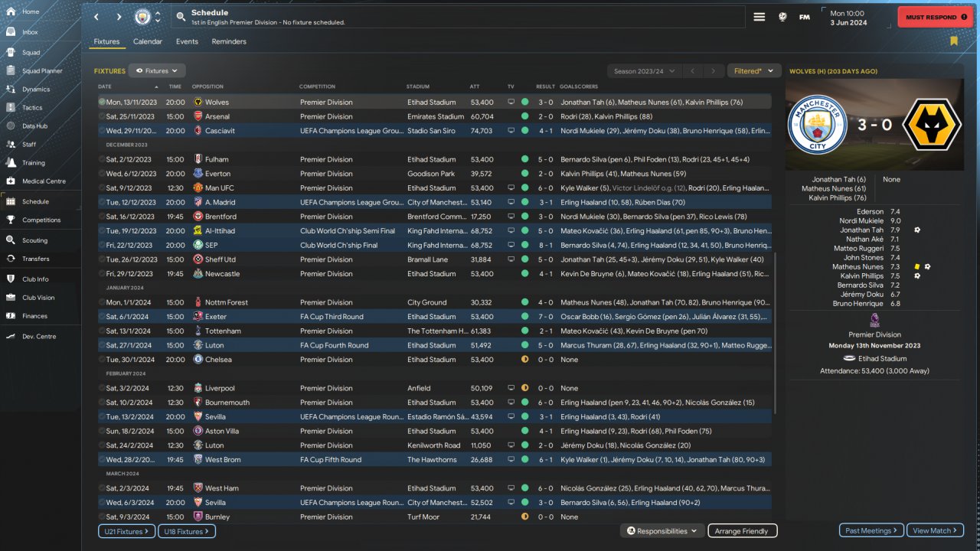The image size is (980, 551).
Task: Click the TV icon on the Brentford fixture row
Action: [x=511, y=217]
